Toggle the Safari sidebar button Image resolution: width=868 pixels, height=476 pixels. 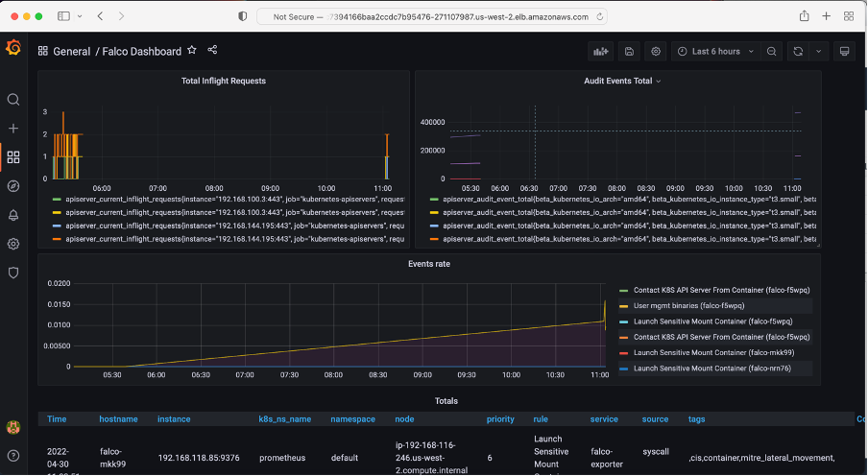tap(64, 16)
